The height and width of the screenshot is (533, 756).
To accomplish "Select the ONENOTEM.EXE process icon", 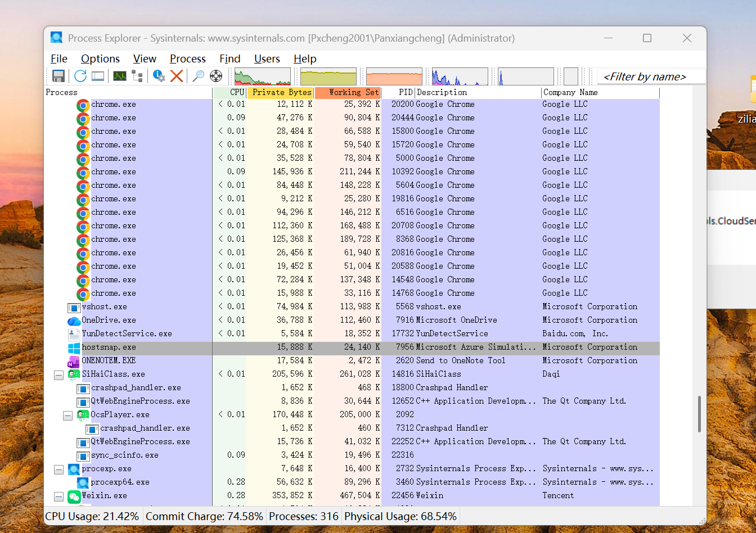I will point(74,361).
